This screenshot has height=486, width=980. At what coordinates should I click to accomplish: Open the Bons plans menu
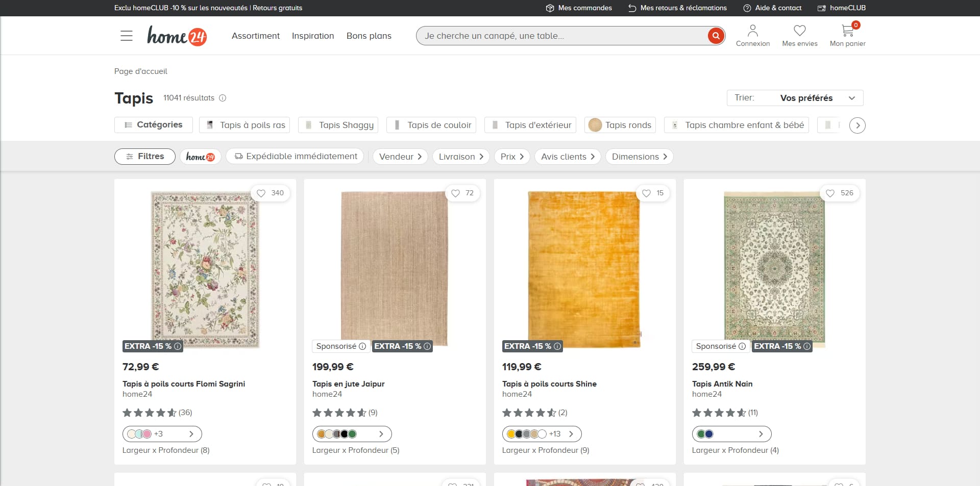coord(369,36)
